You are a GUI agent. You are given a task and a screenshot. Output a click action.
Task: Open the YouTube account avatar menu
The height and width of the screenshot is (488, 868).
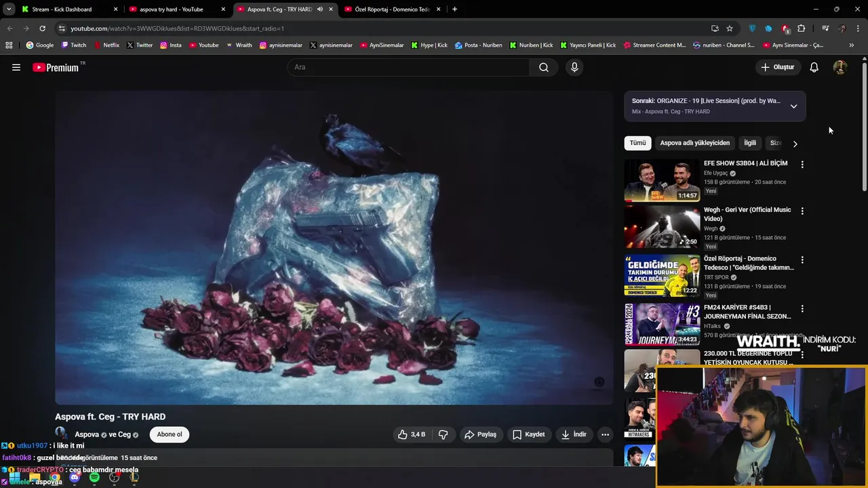[x=840, y=67]
